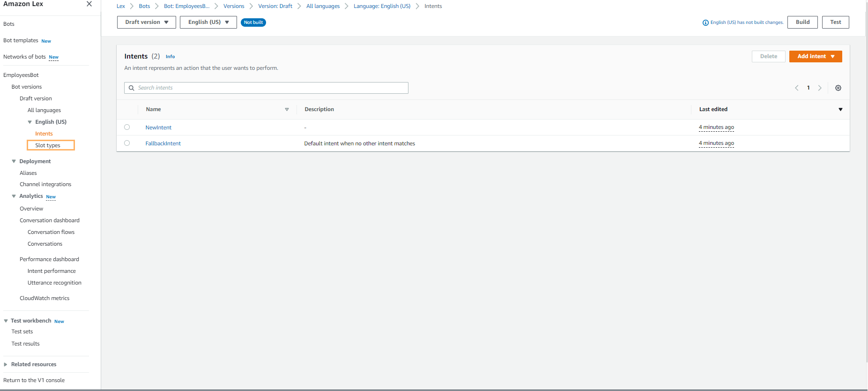Select the FallbackIntent radio button
Screen dimensions: 868x391
click(127, 143)
